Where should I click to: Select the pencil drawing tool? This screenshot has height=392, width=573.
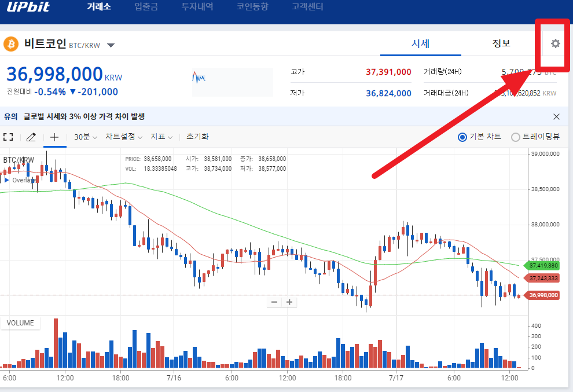[x=31, y=137]
